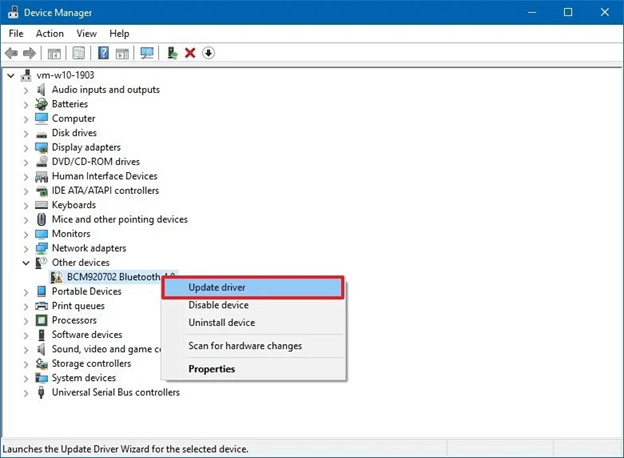624x458 pixels.
Task: Click the Forward arrow toolbar icon
Action: click(29, 53)
